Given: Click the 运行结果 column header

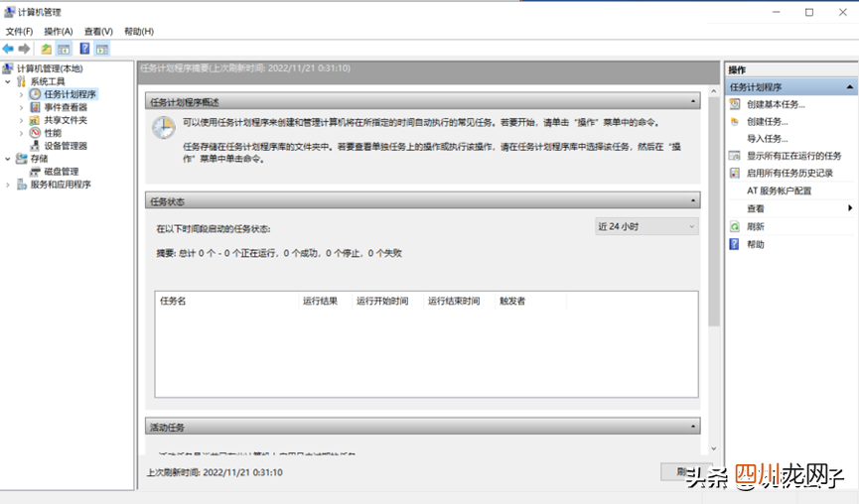Looking at the screenshot, I should point(326,301).
